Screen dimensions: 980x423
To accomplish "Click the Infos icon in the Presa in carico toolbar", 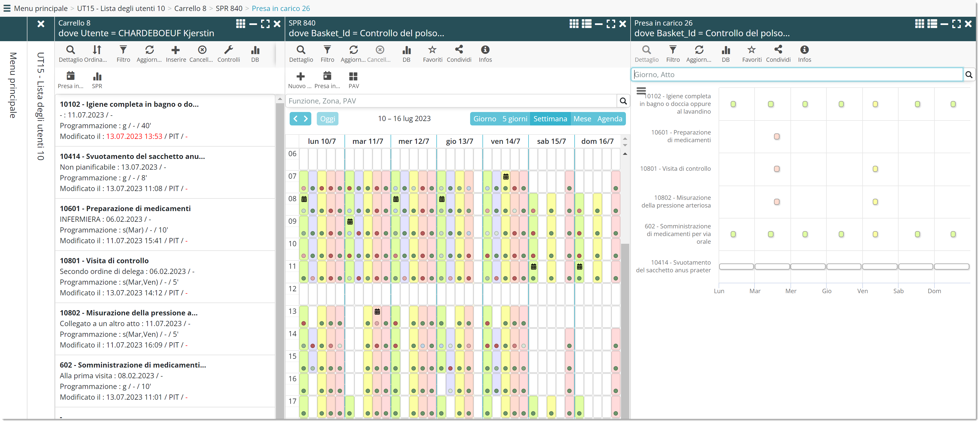I will pos(804,50).
